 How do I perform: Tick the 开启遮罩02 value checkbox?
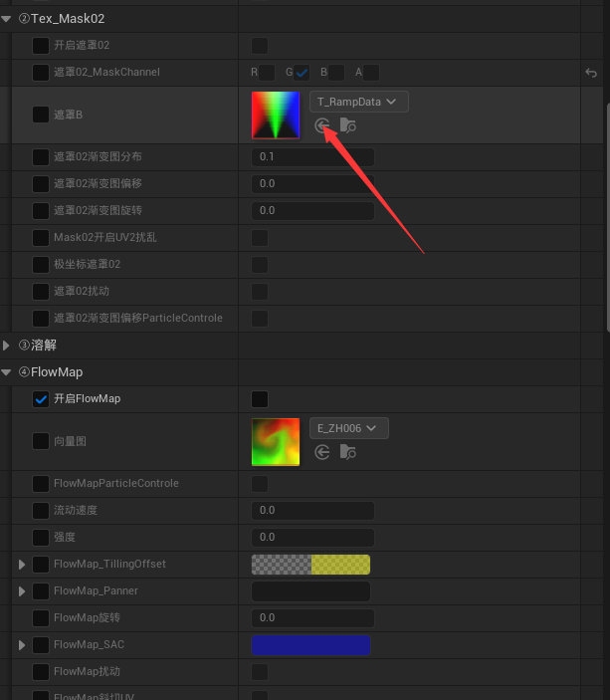click(x=260, y=46)
